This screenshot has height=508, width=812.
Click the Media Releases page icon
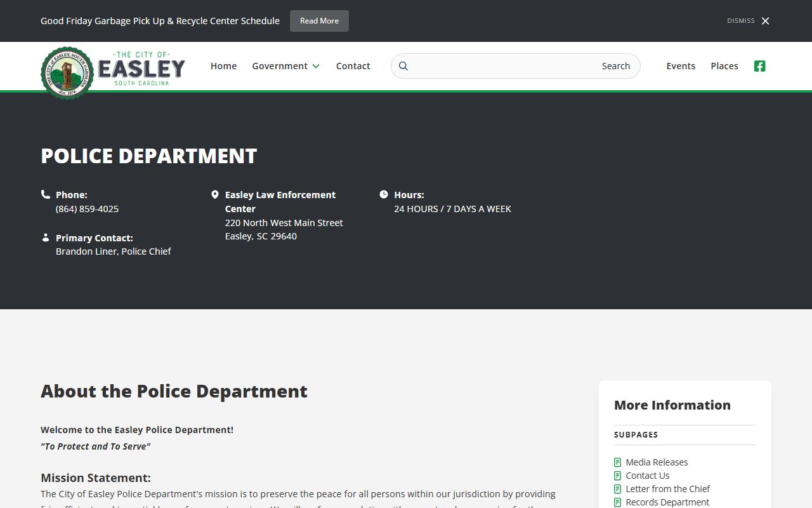tap(618, 462)
